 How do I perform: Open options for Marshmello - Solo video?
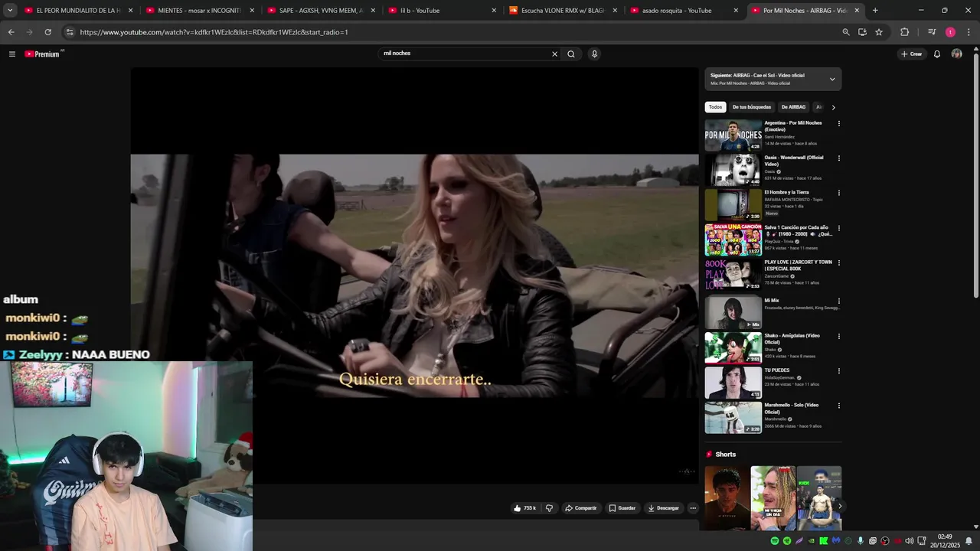pos(838,406)
